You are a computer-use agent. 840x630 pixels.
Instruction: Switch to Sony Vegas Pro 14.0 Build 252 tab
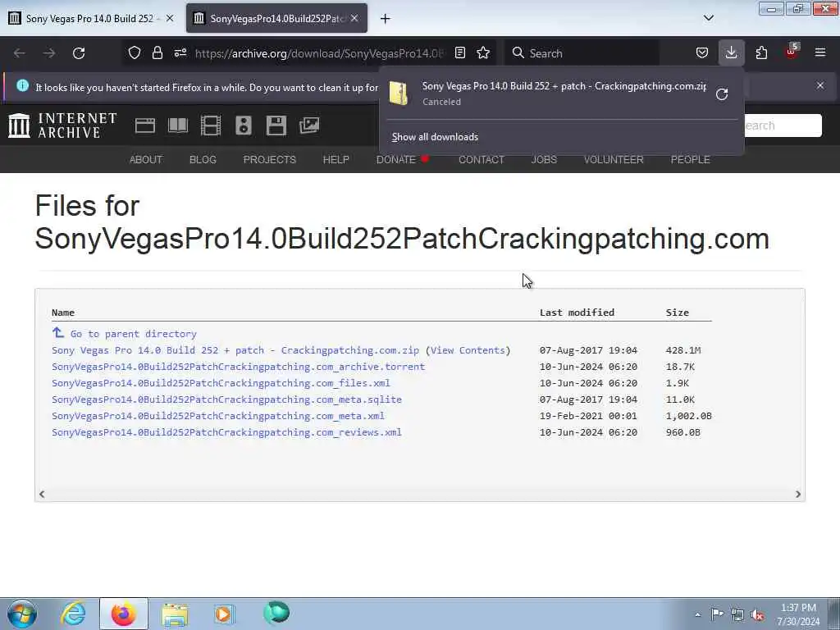pyautogui.click(x=91, y=18)
